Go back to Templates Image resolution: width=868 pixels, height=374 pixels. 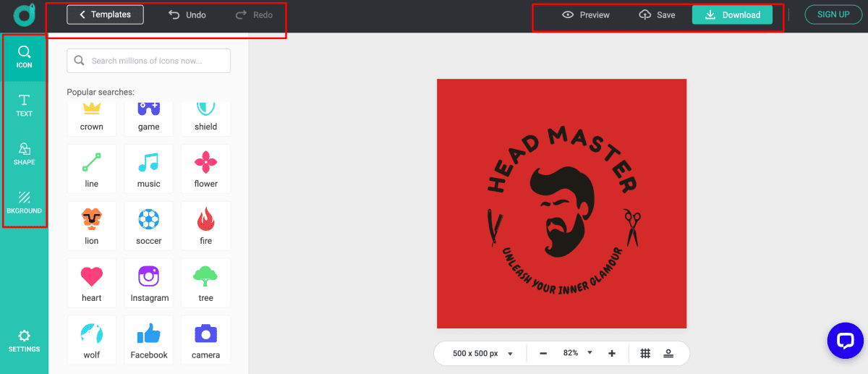[x=105, y=14]
